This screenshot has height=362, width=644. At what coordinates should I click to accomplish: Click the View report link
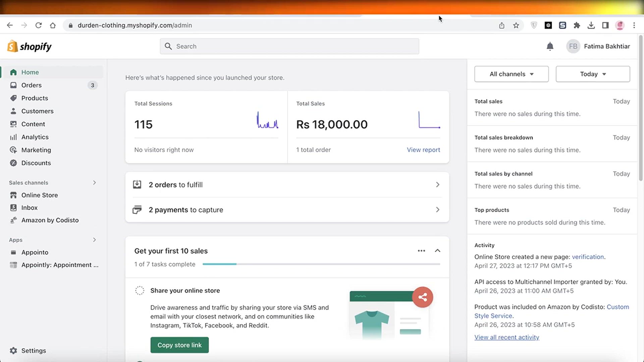click(x=423, y=150)
